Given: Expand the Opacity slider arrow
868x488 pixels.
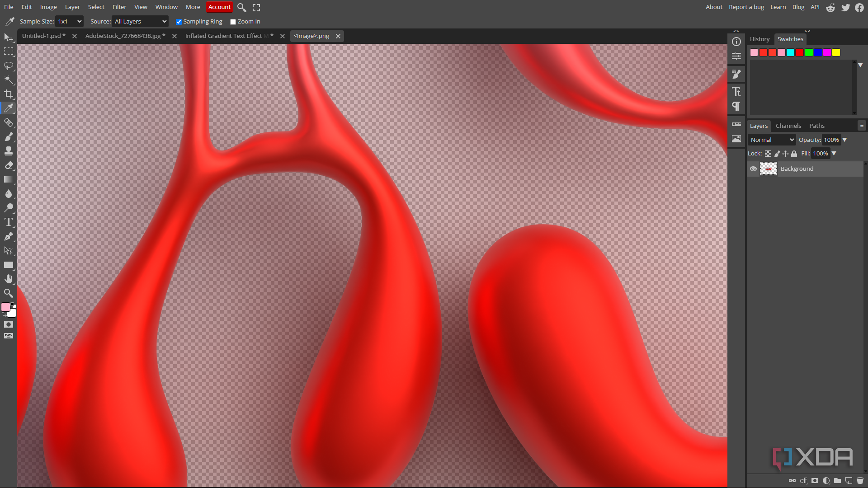Looking at the screenshot, I should 844,140.
